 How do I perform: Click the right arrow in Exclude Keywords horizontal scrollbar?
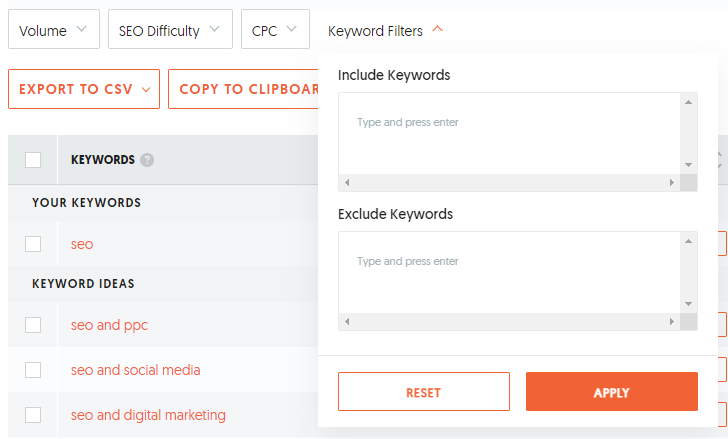pyautogui.click(x=671, y=321)
